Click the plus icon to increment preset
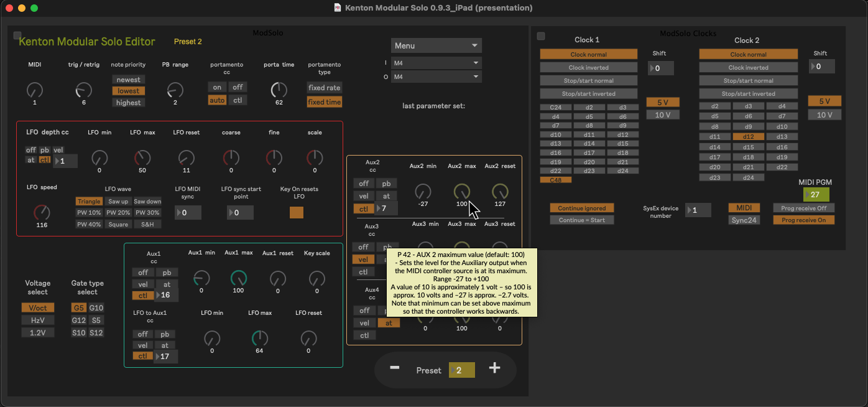Image resolution: width=868 pixels, height=407 pixels. click(494, 368)
